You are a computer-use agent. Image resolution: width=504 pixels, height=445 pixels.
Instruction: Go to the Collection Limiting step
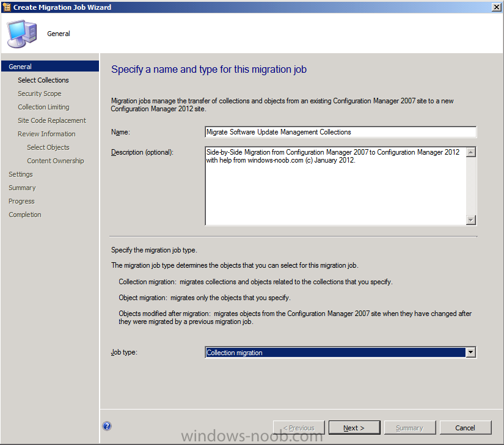(44, 107)
